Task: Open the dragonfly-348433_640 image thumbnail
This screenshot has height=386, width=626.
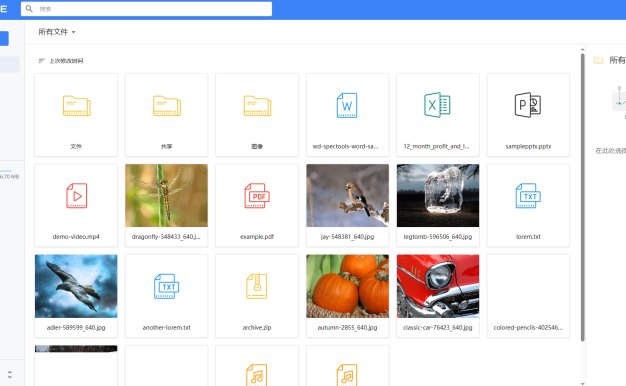Action: tap(166, 196)
